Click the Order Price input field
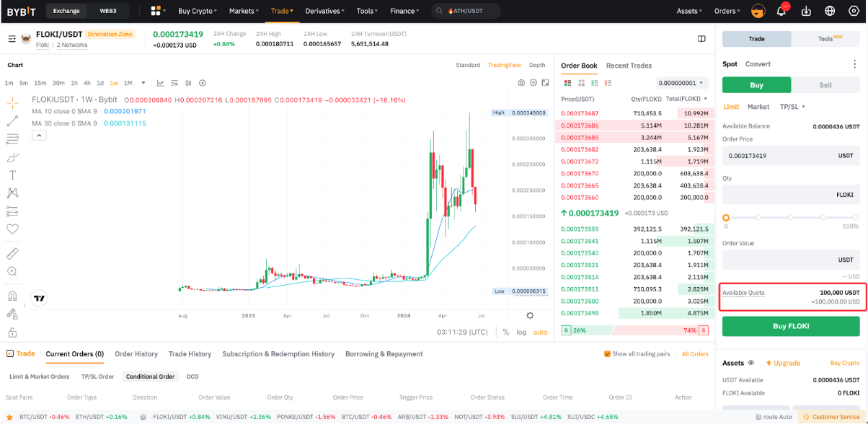 [779, 156]
